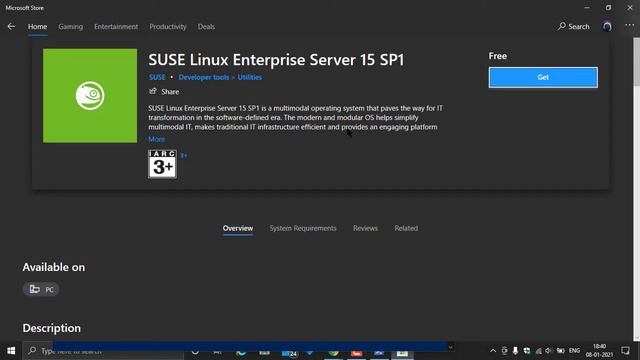Click the Share icon

[x=153, y=91]
